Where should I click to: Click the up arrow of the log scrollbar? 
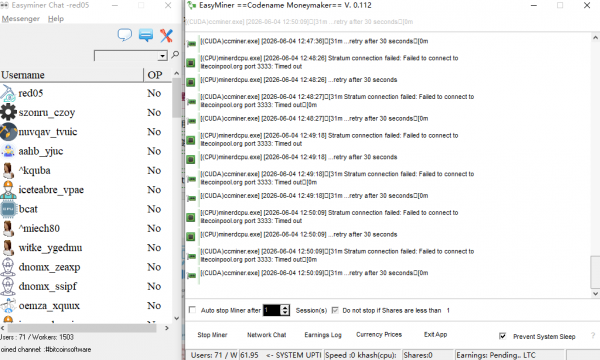595,38
